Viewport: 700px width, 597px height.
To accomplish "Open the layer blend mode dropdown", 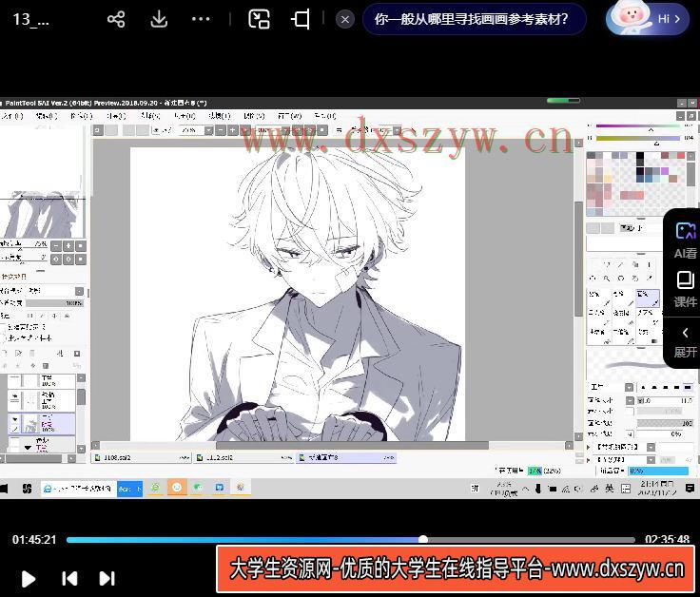I will pyautogui.click(x=79, y=291).
